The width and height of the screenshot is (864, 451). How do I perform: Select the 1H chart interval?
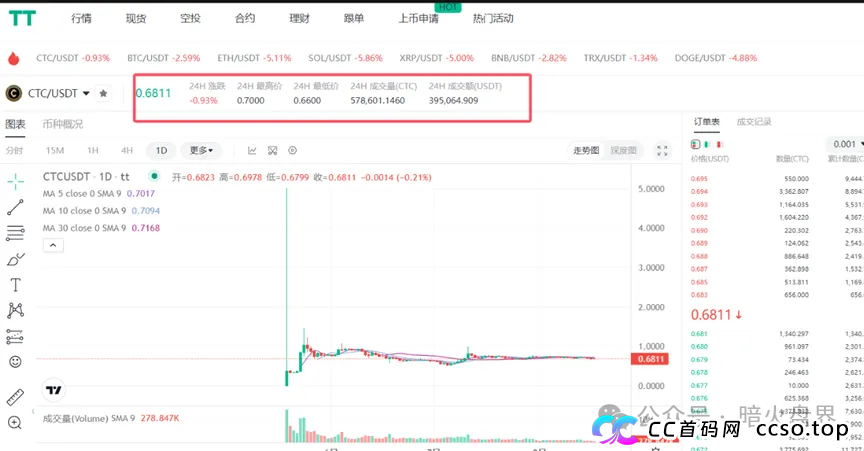[93, 151]
